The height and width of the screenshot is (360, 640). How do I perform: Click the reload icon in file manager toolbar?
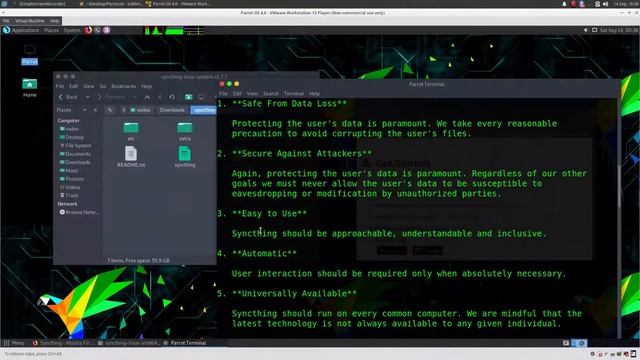[172, 97]
